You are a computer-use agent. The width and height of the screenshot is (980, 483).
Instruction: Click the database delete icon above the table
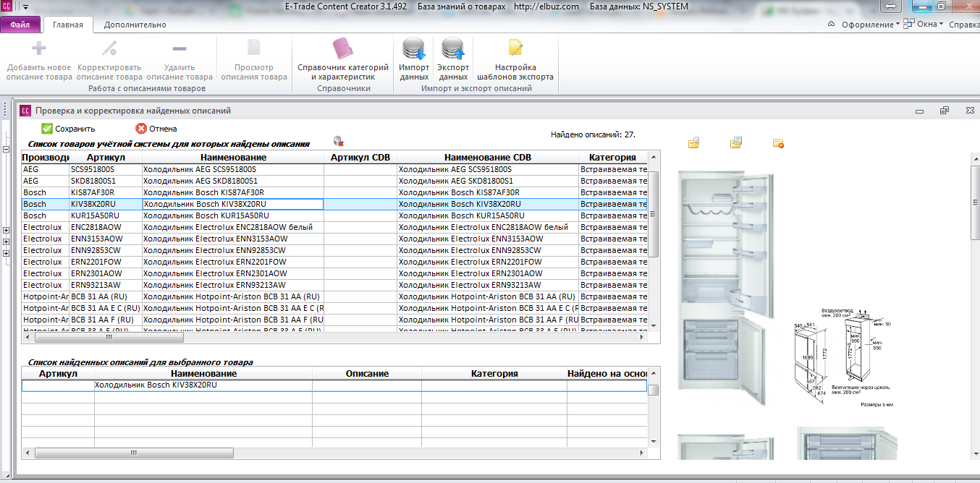pos(338,142)
